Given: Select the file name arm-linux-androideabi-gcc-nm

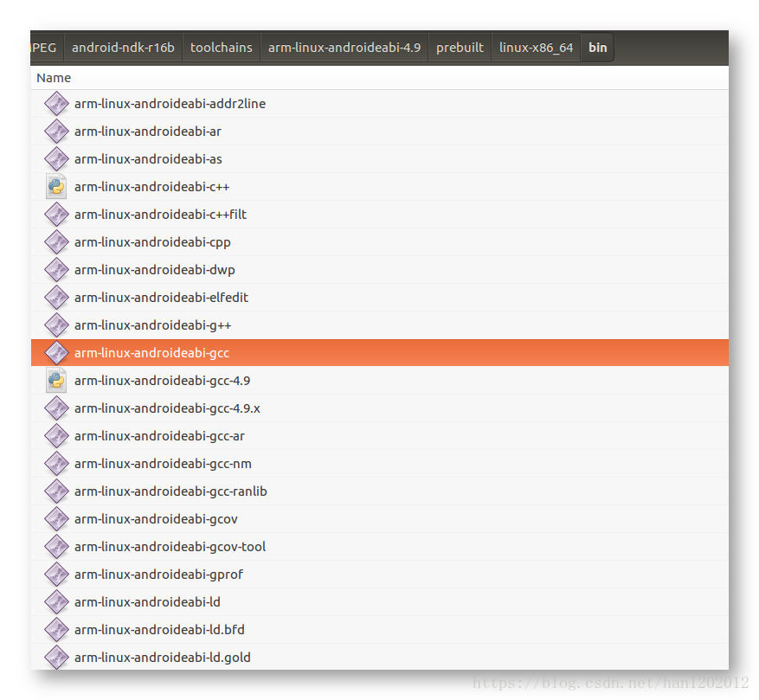Looking at the screenshot, I should pyautogui.click(x=163, y=463).
